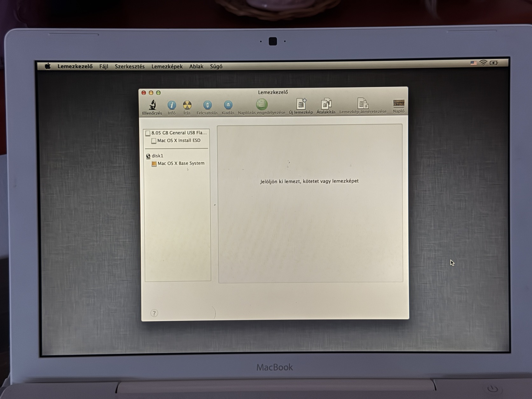This screenshot has width=532, height=399.
Task: Click the Ellenőrzés microscope toolbar icon
Action: 152,105
